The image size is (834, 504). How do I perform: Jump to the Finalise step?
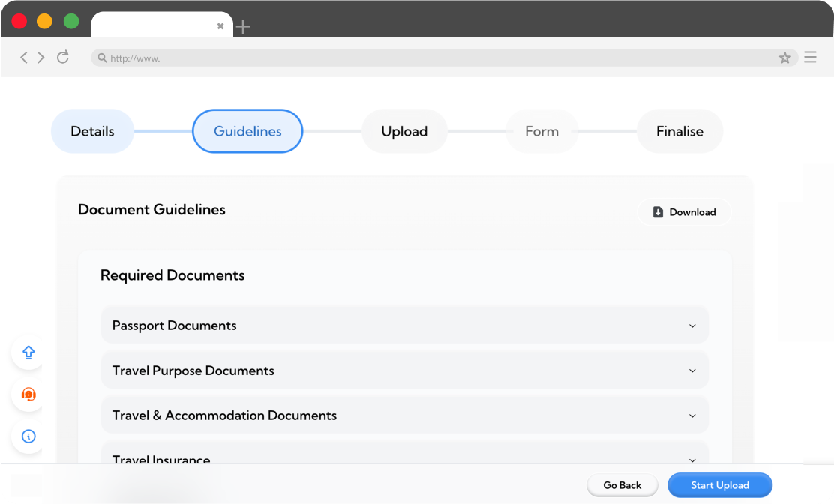click(x=679, y=131)
